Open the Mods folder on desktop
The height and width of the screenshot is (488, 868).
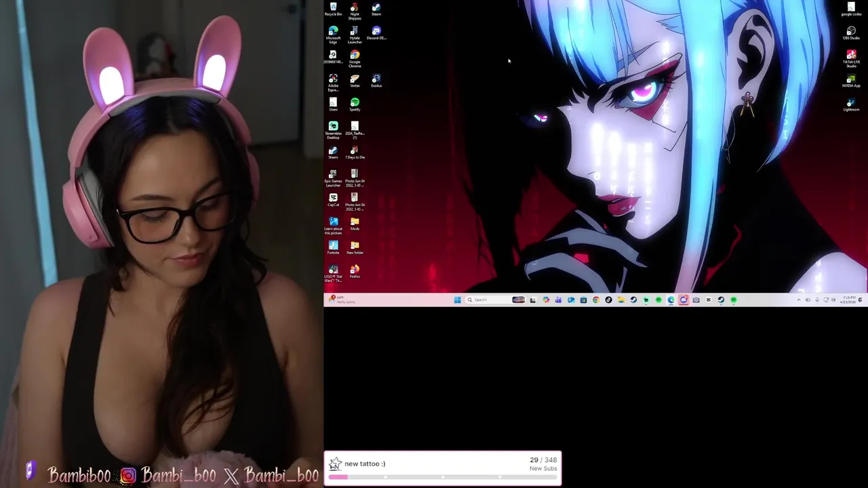[x=355, y=224]
